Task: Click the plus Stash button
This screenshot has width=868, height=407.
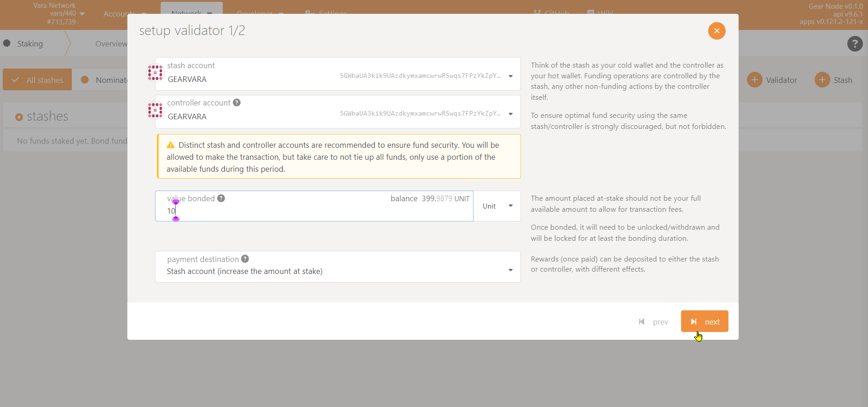Action: 833,80
